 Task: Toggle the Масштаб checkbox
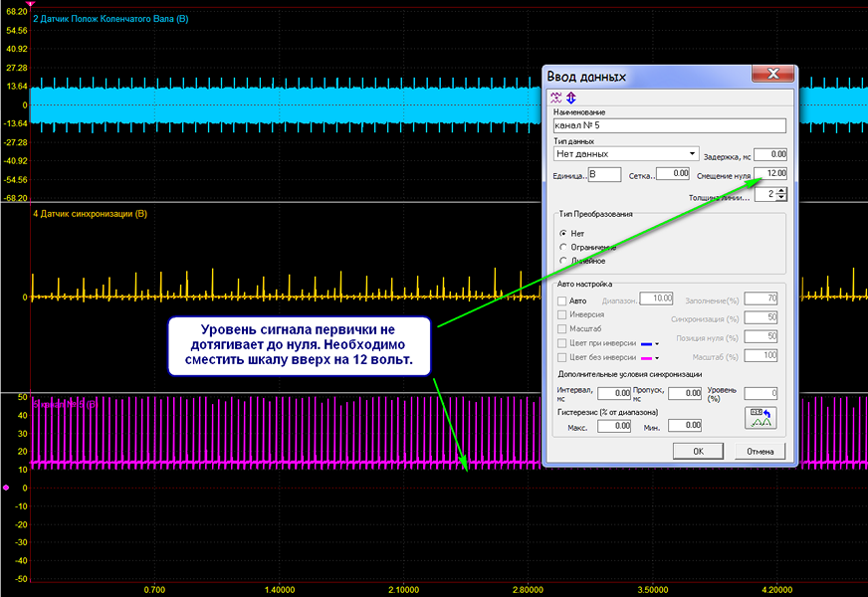(x=561, y=329)
